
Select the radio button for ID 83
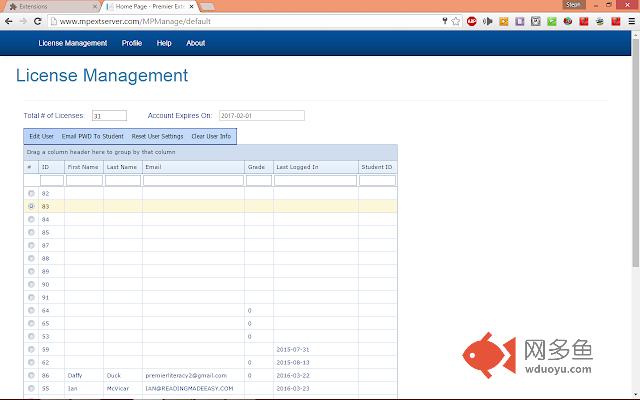[31, 206]
